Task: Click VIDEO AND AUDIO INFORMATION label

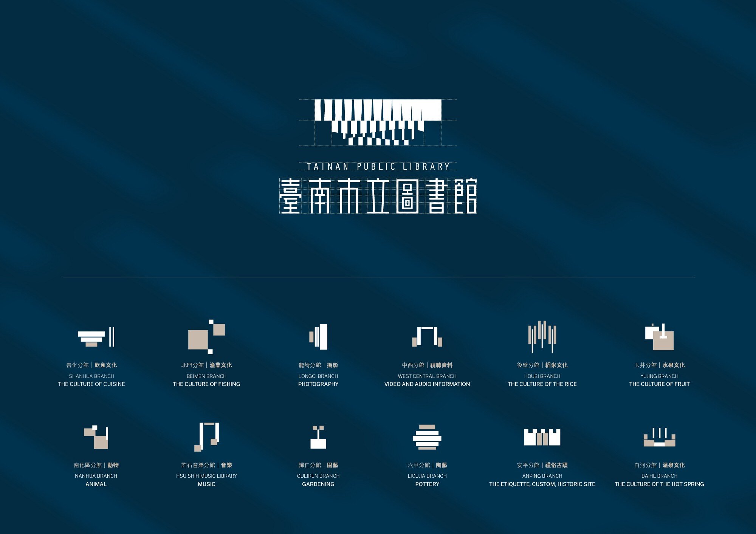Action: pos(427,384)
